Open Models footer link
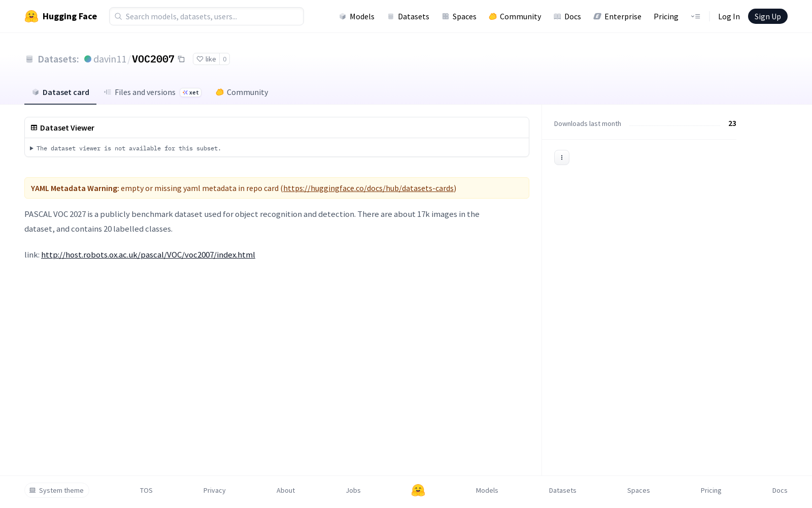The image size is (812, 508). 487,490
